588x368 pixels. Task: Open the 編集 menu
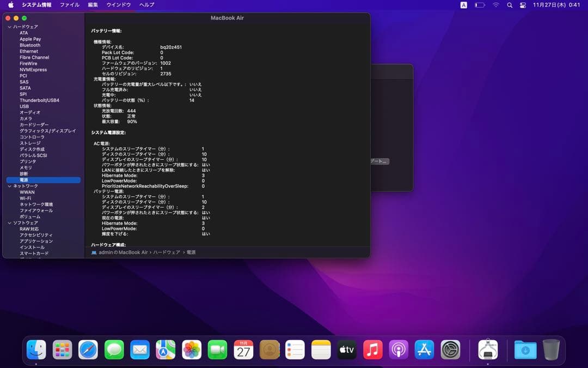click(93, 5)
